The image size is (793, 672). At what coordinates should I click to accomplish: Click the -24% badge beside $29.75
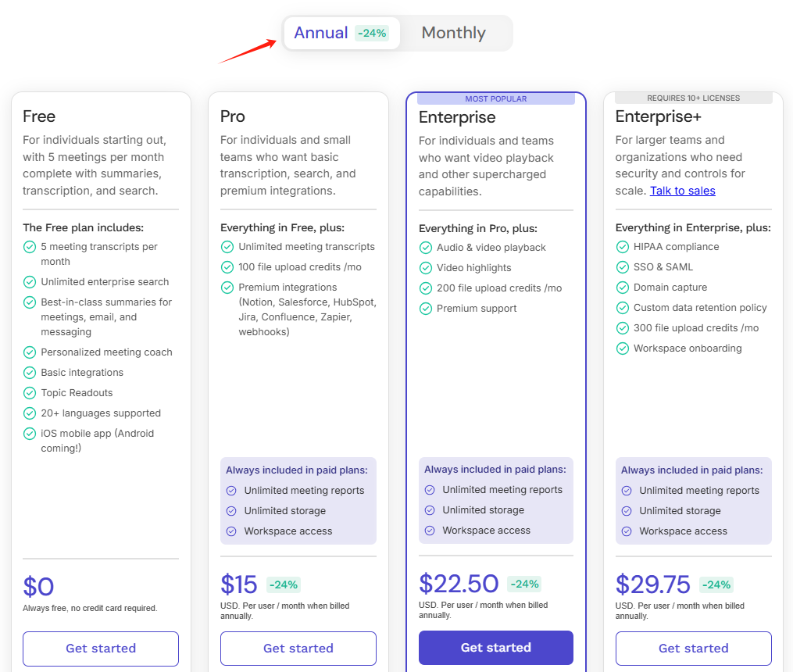716,584
